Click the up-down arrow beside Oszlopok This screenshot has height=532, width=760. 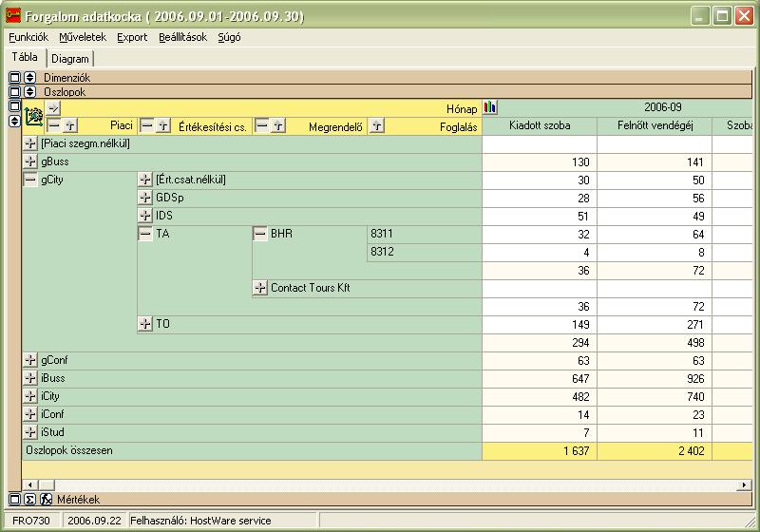coord(30,91)
